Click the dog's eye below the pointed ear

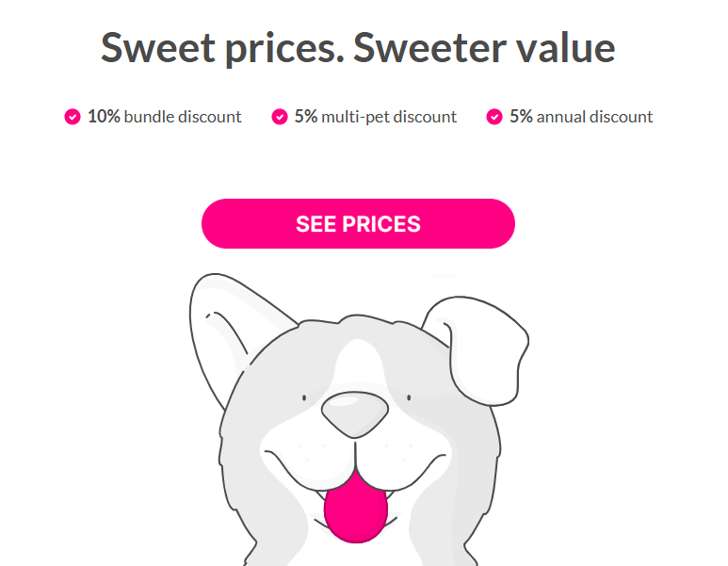304,397
